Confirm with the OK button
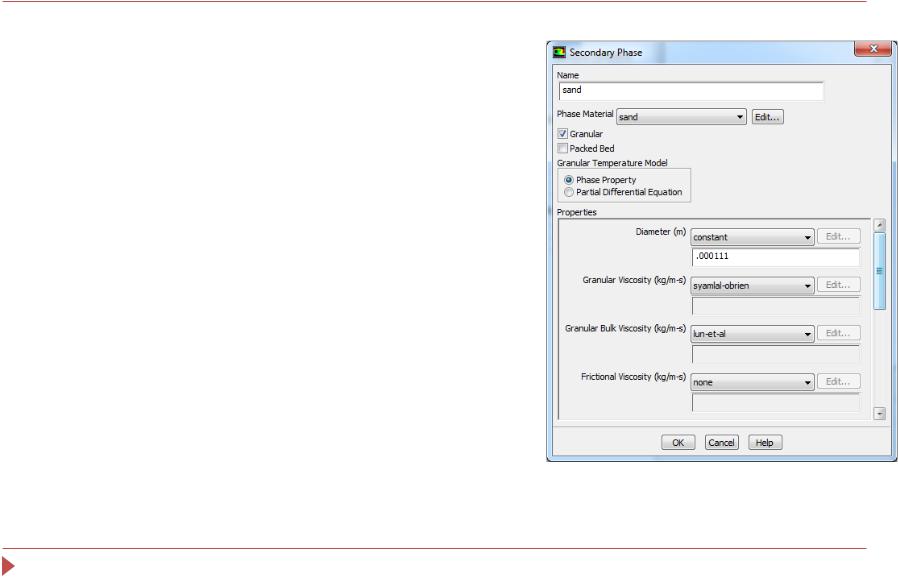The image size is (898, 578). [x=678, y=442]
